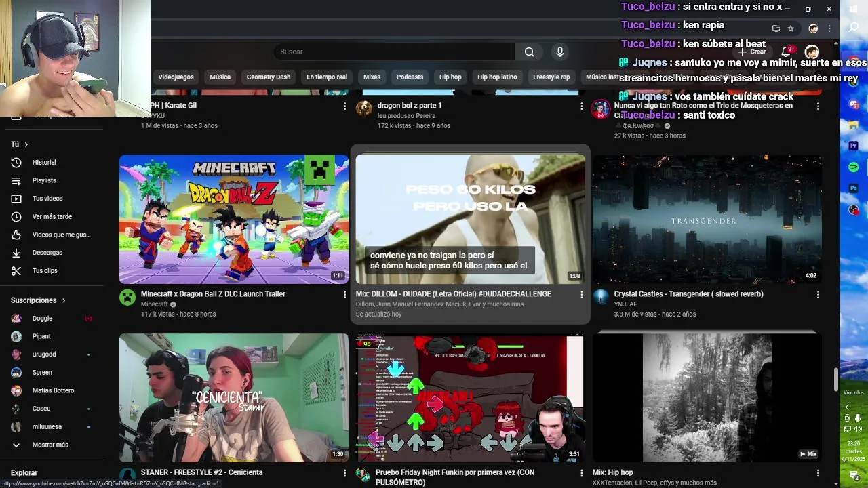Open Pruebo Friday Night Funkin video title

pos(455,477)
